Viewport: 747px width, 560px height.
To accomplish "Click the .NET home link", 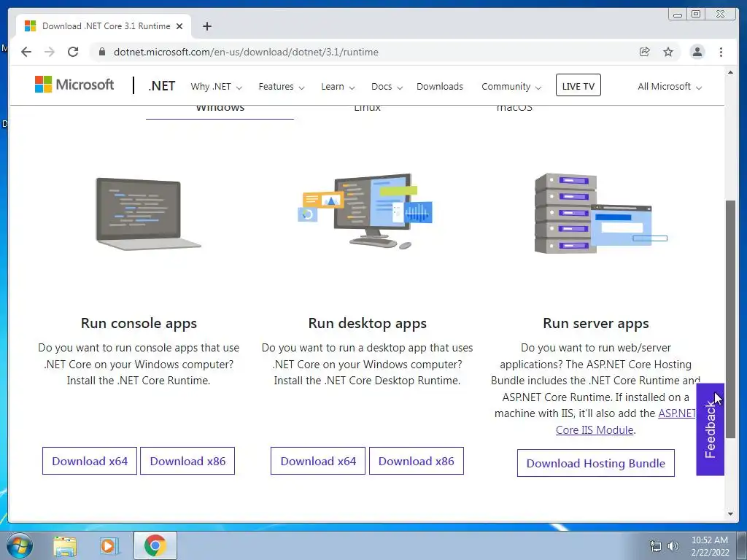I will tap(162, 86).
